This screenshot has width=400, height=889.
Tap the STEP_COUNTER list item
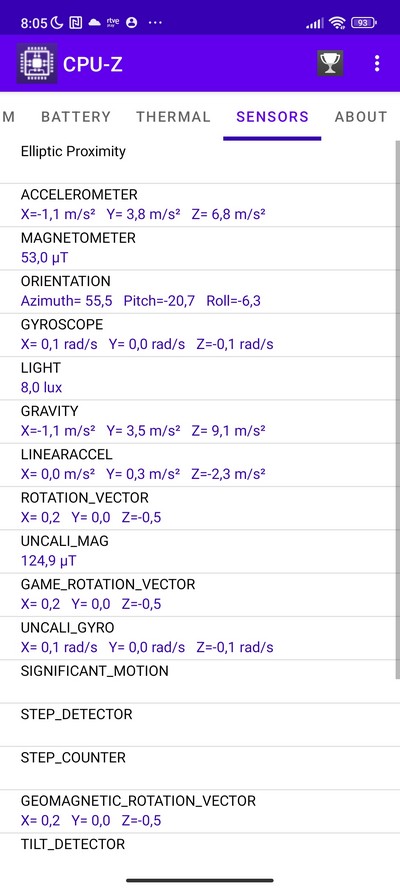click(198, 768)
